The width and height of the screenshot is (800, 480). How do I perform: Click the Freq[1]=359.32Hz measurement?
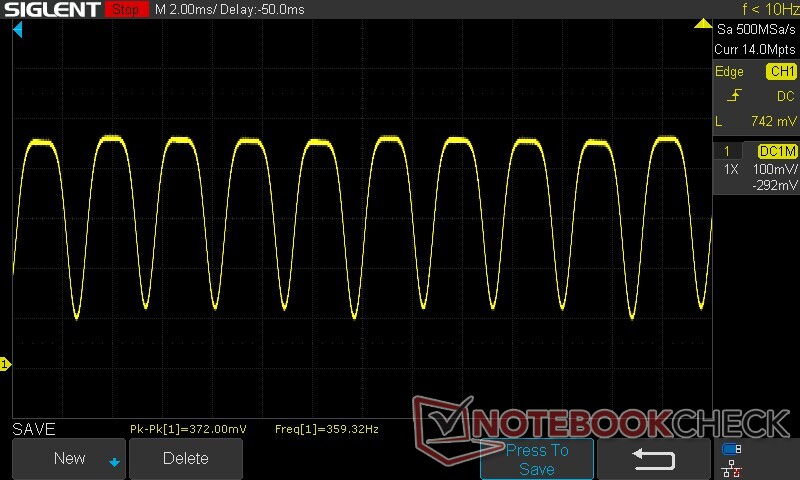click(x=327, y=429)
